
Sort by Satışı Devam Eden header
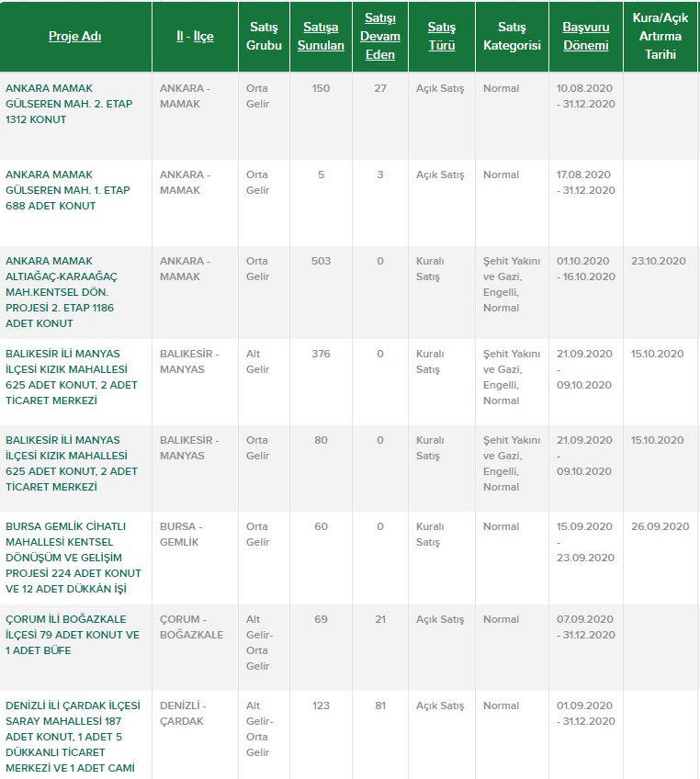click(380, 37)
